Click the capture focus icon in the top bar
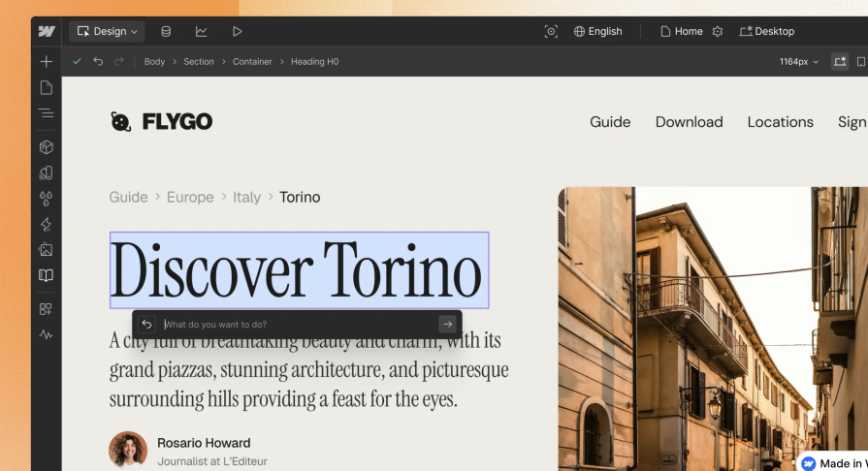The width and height of the screenshot is (868, 471). point(551,32)
